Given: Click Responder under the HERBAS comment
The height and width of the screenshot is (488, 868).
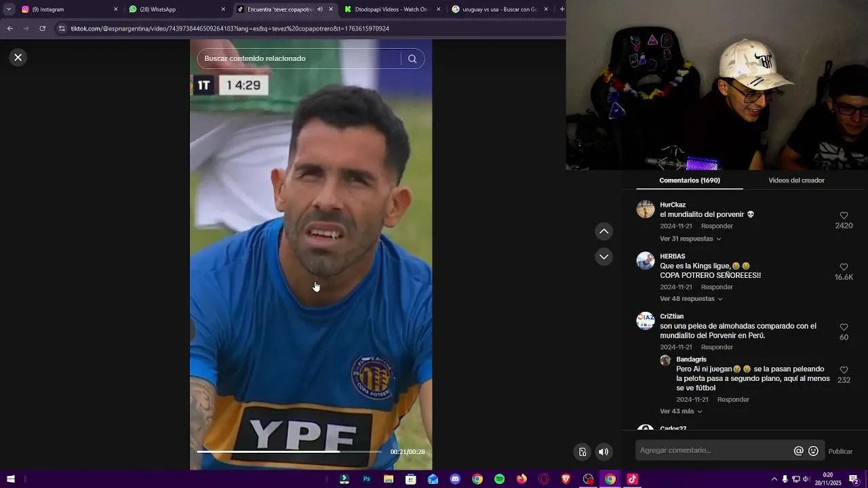Looking at the screenshot, I should (717, 287).
